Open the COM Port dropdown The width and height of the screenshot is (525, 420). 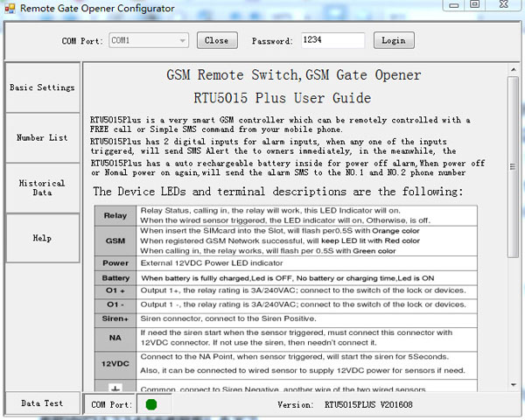[x=149, y=40]
